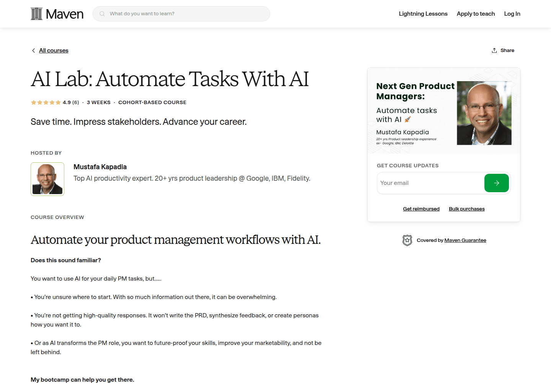This screenshot has width=551, height=392.
Task: Click Mustafa Kapadia's profile photo
Action: point(47,179)
